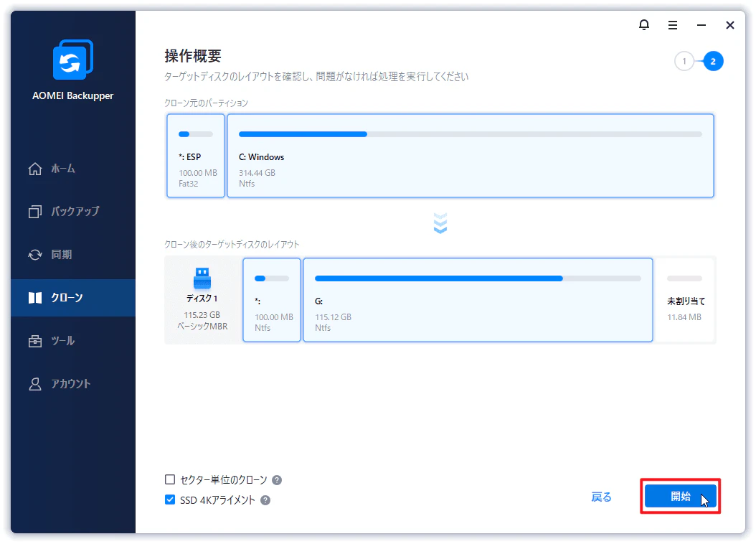Go to ホーム menu item
Image resolution: width=756 pixels, height=544 pixels.
click(73, 169)
